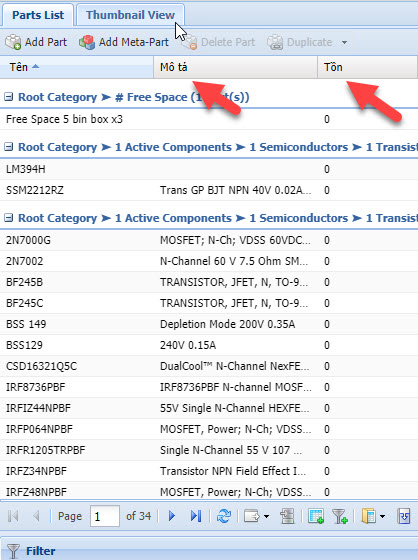Click the Add Part button

coord(36,42)
